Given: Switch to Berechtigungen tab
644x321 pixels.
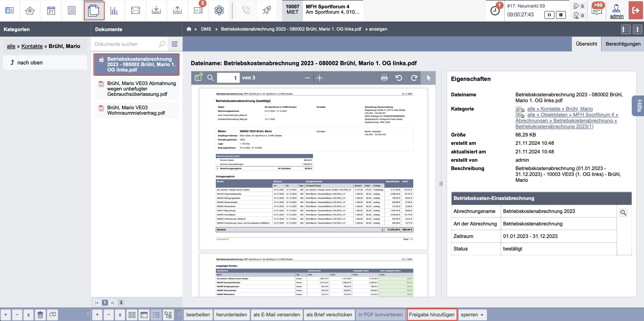Looking at the screenshot, I should tap(623, 44).
